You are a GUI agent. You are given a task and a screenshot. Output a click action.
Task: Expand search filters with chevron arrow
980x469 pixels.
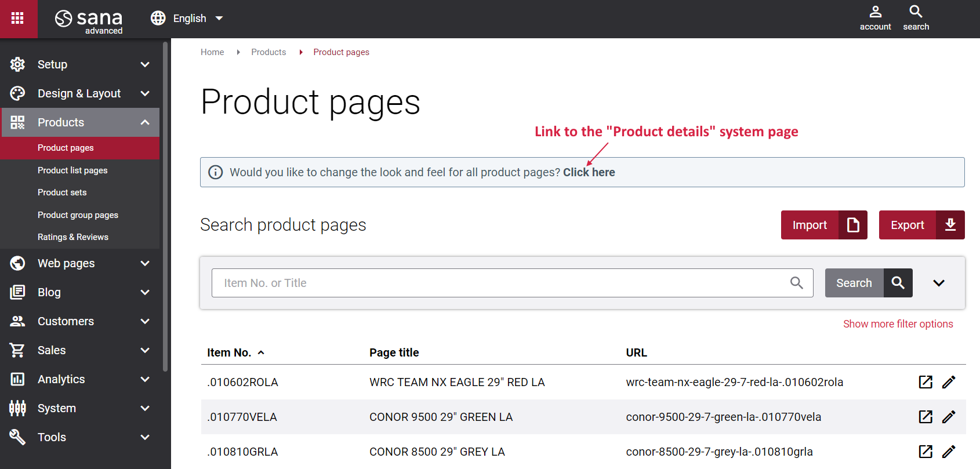[x=939, y=283]
